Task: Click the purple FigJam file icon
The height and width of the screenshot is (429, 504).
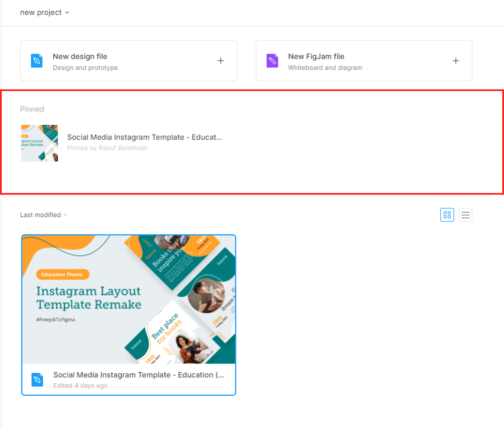Action: pos(272,61)
